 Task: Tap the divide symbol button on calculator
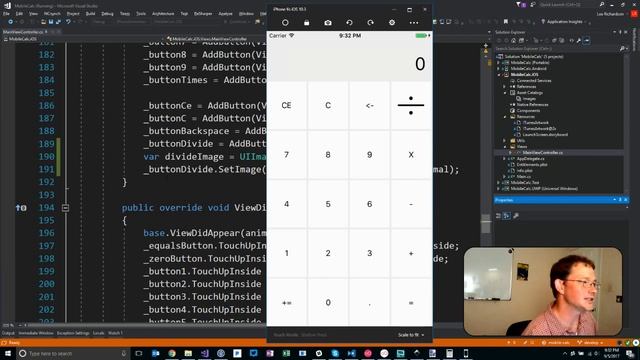411,105
